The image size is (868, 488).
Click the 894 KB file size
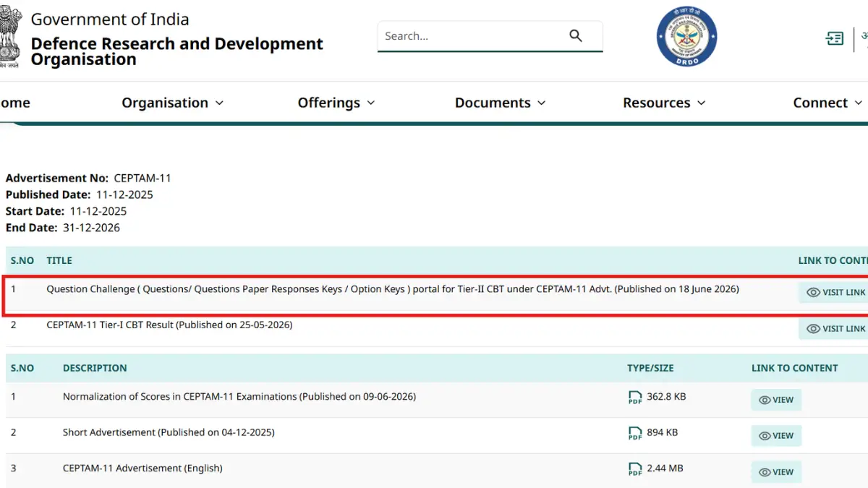point(662,432)
